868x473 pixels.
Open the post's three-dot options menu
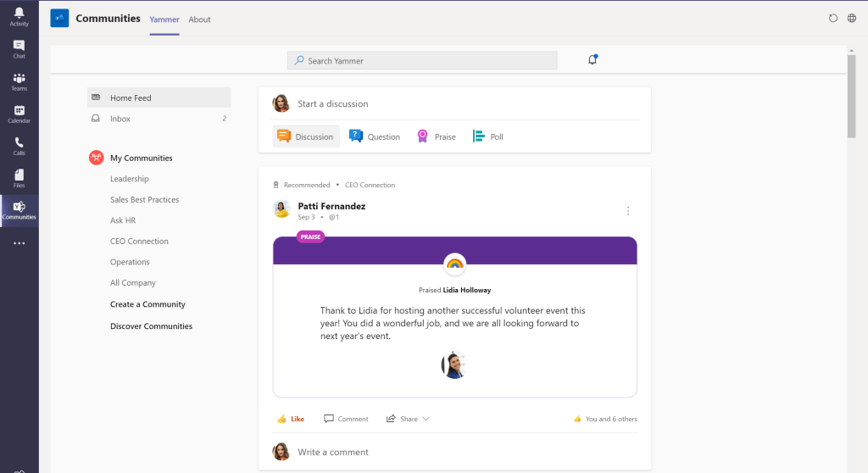pyautogui.click(x=627, y=211)
